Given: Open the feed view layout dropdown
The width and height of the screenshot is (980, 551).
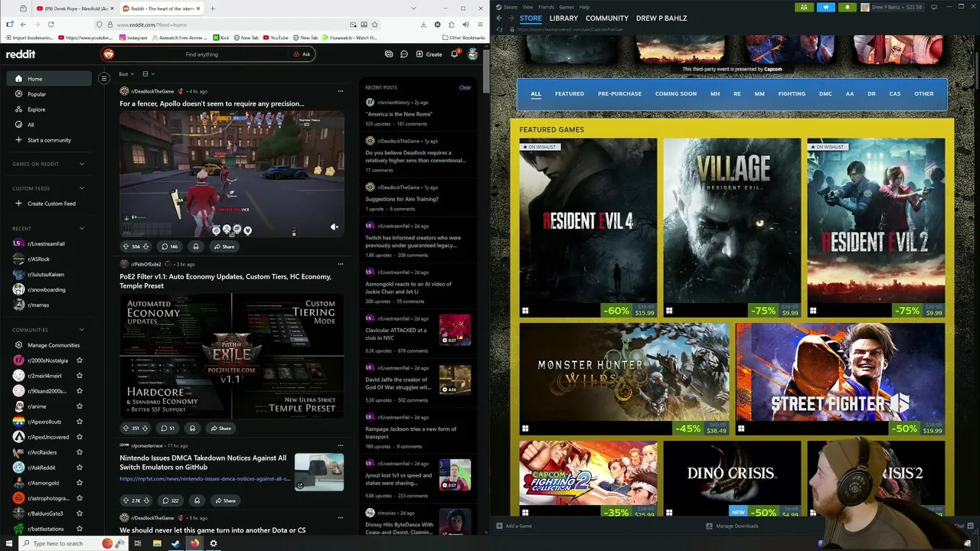Looking at the screenshot, I should 148,74.
